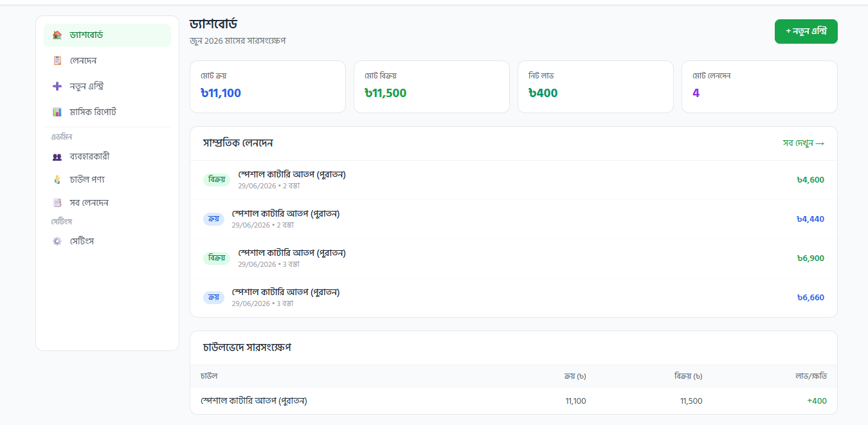This screenshot has width=868, height=425.
Task: Click the gear icon beside সেটিংস
Action: (57, 241)
